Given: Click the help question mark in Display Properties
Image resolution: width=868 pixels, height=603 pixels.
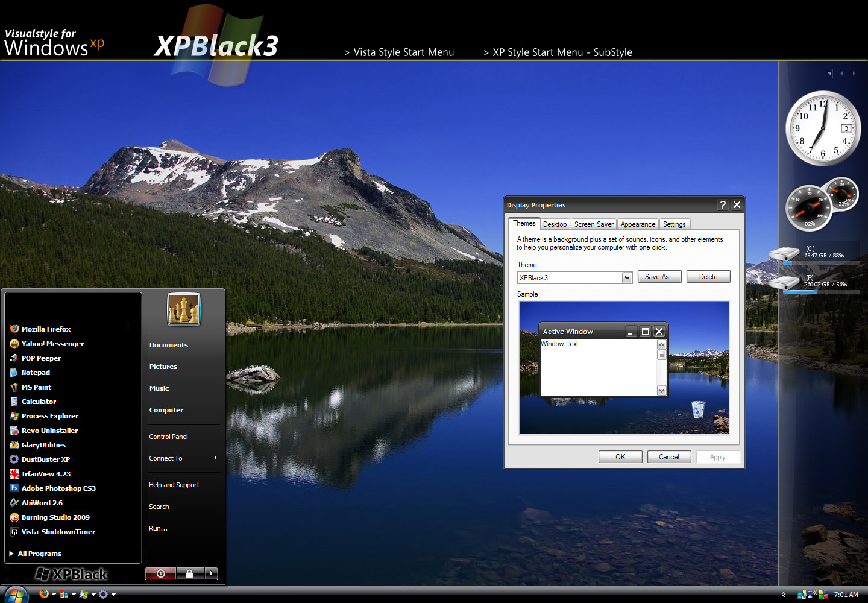Looking at the screenshot, I should click(723, 205).
